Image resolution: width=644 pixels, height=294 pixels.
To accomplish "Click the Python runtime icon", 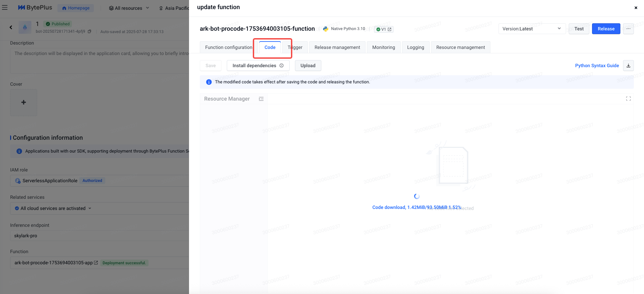I will click(325, 29).
